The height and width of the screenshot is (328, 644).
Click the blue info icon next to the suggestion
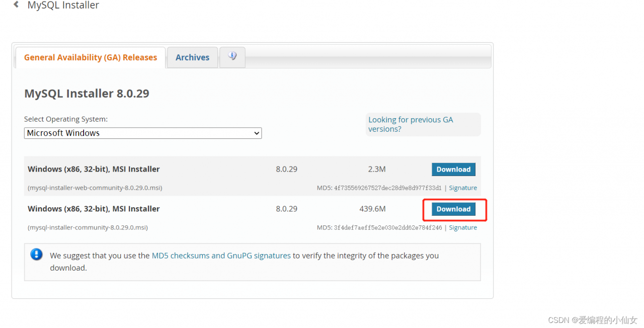coord(36,255)
